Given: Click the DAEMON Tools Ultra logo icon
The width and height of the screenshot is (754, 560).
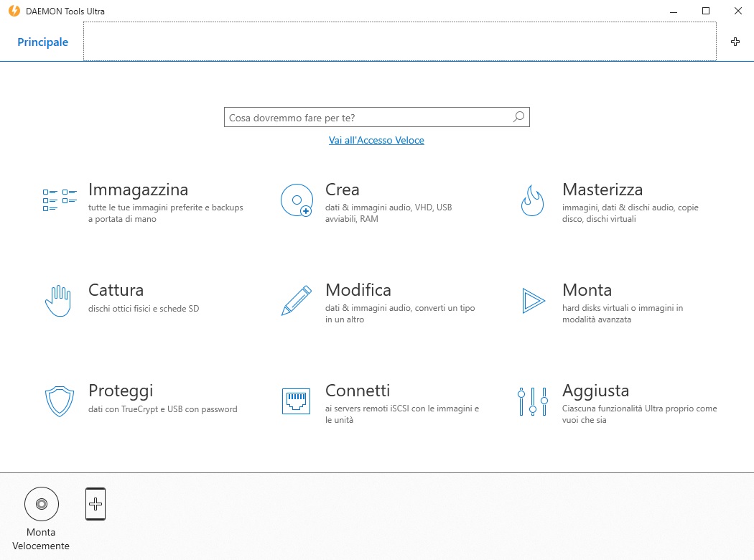Looking at the screenshot, I should pos(14,11).
